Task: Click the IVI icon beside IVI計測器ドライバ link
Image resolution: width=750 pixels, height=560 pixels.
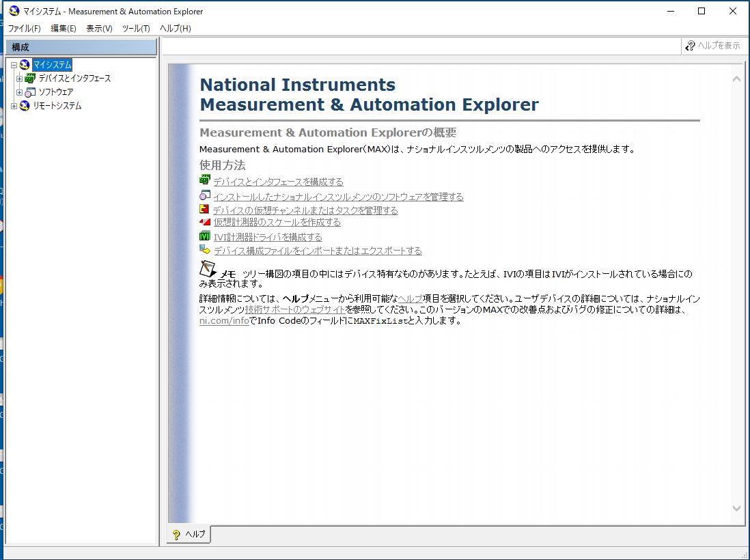Action: pos(205,236)
